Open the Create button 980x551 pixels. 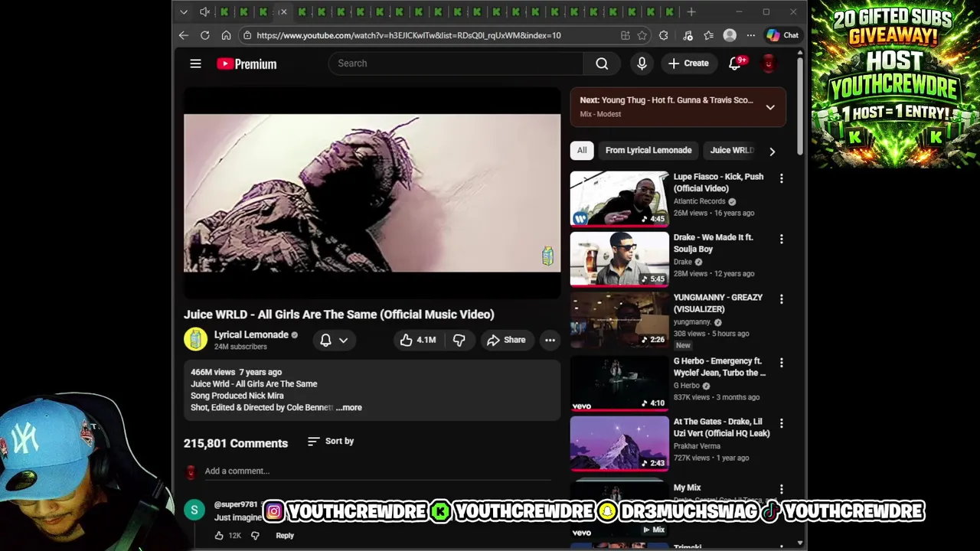point(688,64)
